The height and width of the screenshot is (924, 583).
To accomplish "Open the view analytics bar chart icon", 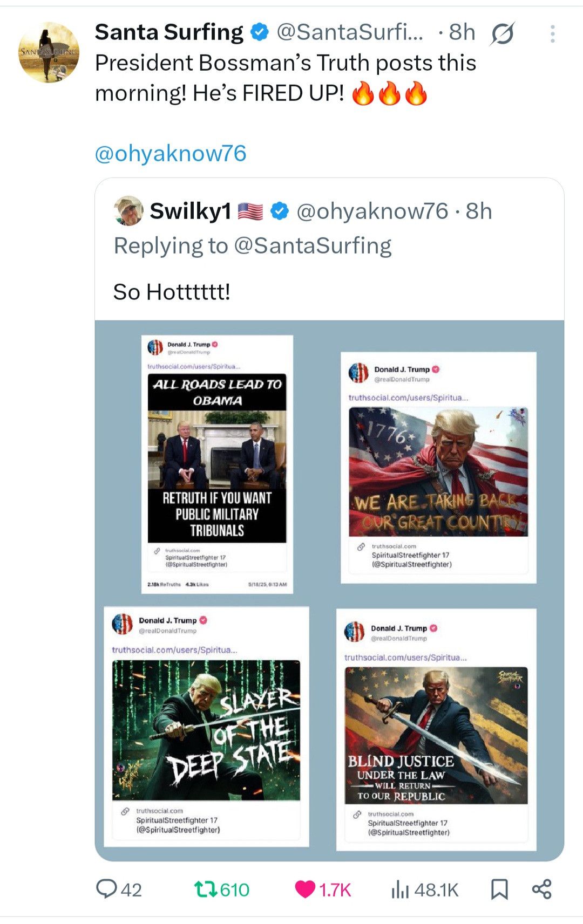I will point(400,889).
